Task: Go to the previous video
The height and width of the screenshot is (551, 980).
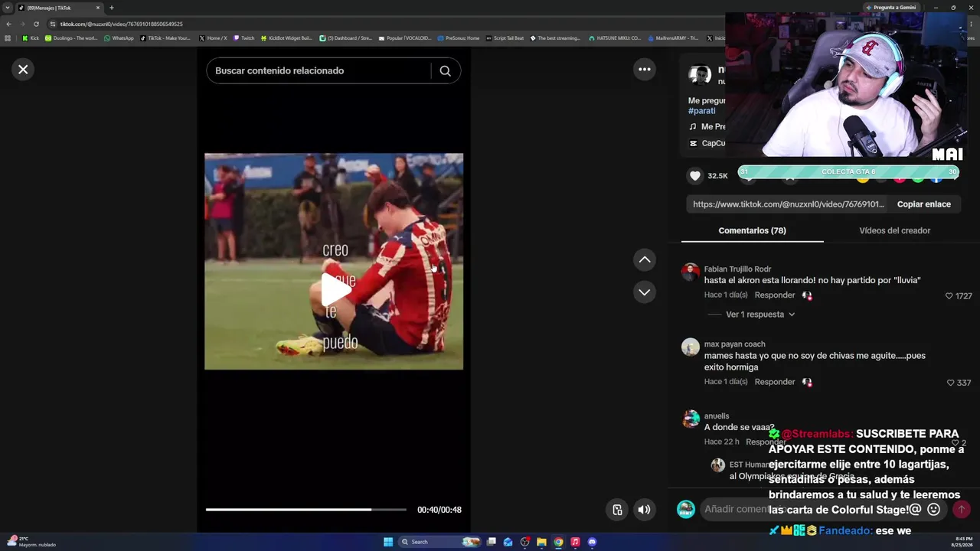Action: 645,260
